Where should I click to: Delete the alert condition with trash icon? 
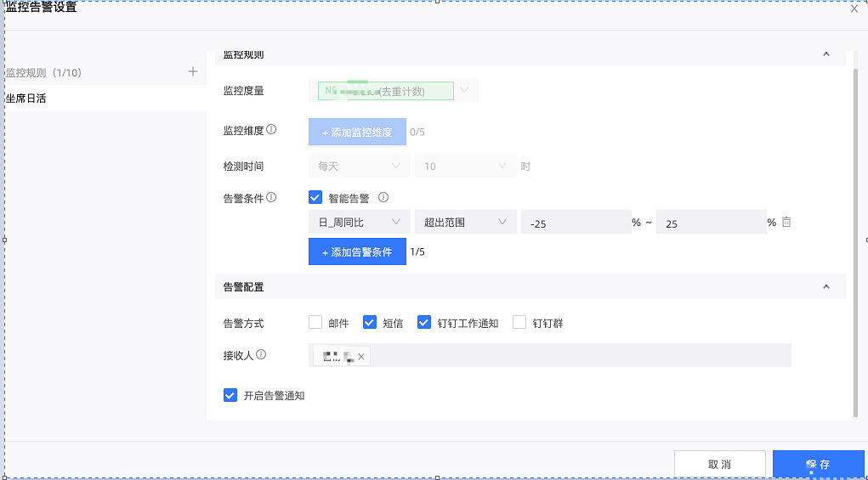pyautogui.click(x=786, y=222)
